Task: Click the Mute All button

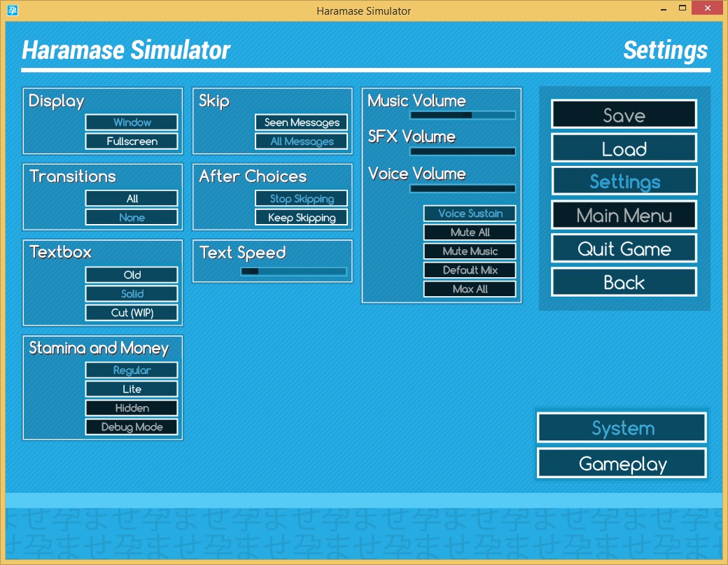Action: tap(470, 232)
